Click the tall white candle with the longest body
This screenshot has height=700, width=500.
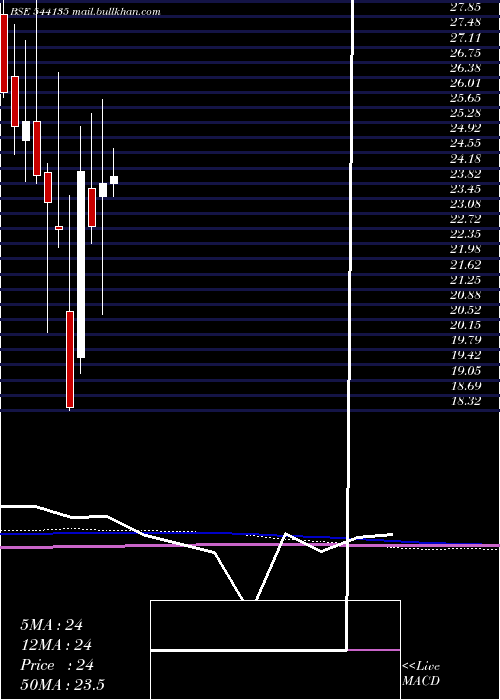pos(81,264)
